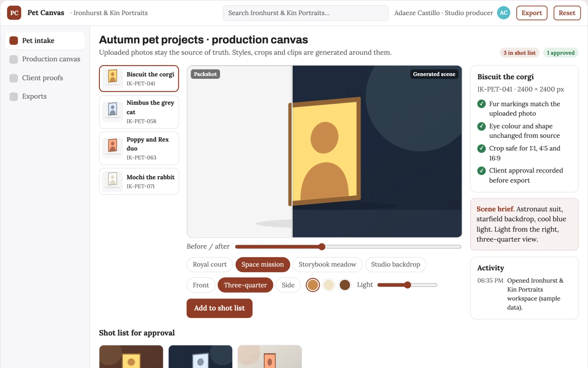Go to Client proofs

[x=45, y=78]
